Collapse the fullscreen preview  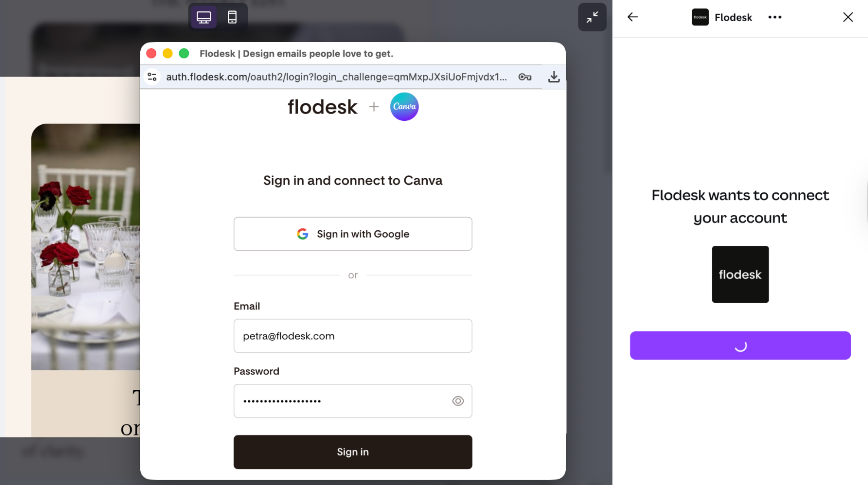point(592,17)
